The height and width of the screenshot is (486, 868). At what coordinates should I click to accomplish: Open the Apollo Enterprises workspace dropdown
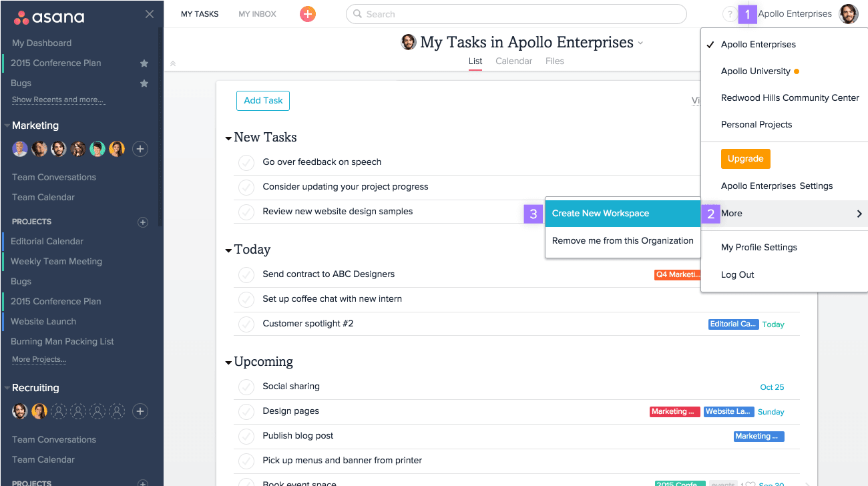(x=795, y=14)
